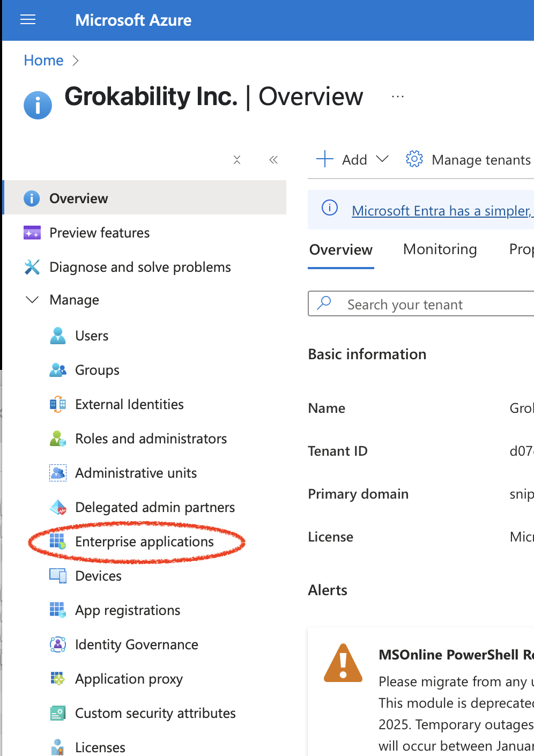This screenshot has width=534, height=756.
Task: Open the Add dropdown chevron
Action: click(x=382, y=159)
